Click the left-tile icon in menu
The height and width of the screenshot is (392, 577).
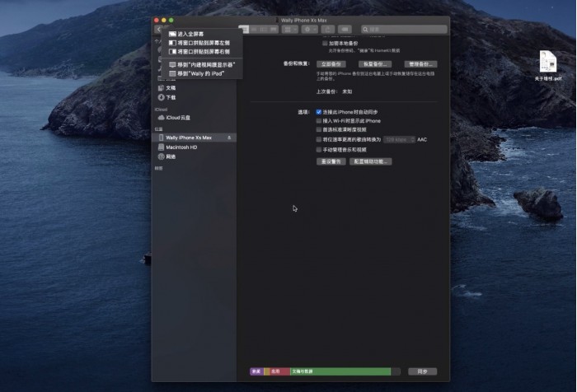172,43
